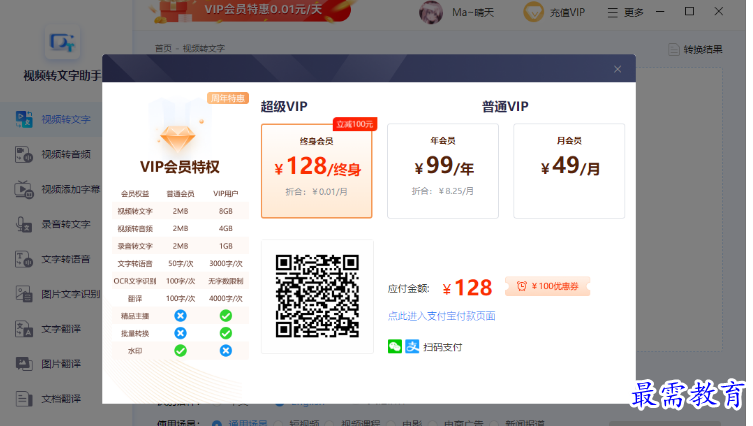753x426 pixels.
Task: Click the 文字翻译 sidebar icon
Action: [x=24, y=329]
